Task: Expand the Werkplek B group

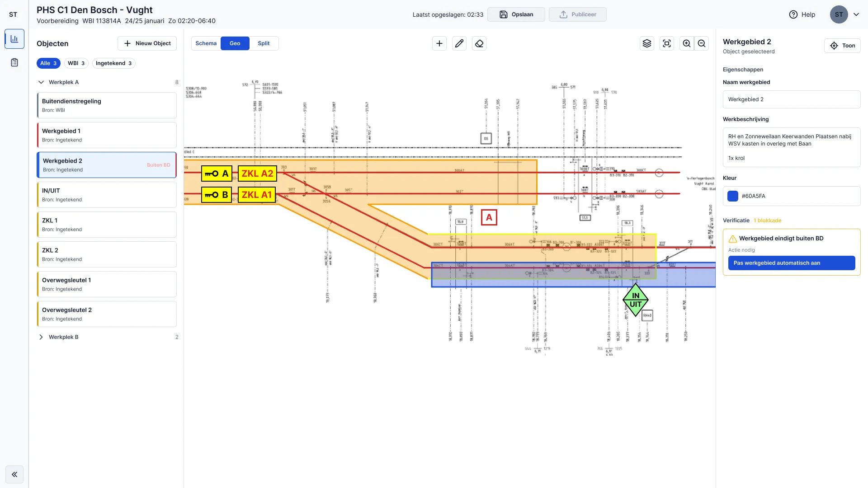Action: (x=41, y=337)
